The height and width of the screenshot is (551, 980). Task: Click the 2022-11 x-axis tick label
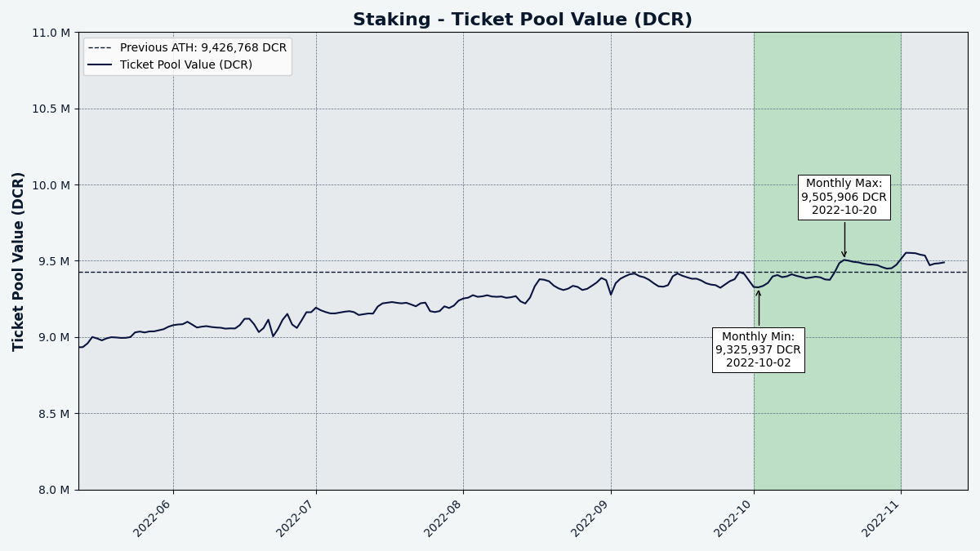coord(881,518)
